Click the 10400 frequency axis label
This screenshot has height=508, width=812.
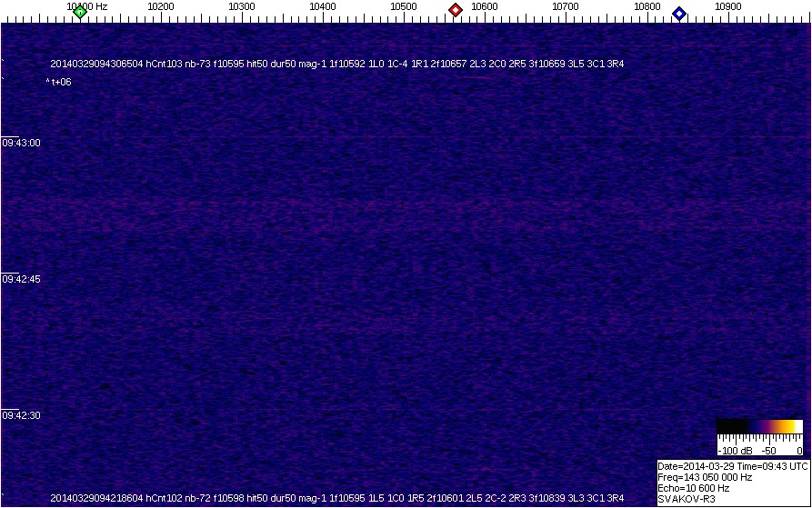coord(323,6)
